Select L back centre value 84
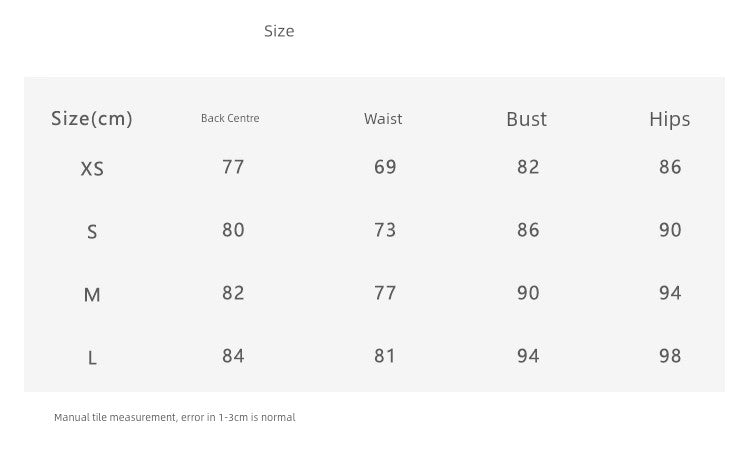Image resolution: width=750 pixels, height=450 pixels. (233, 356)
